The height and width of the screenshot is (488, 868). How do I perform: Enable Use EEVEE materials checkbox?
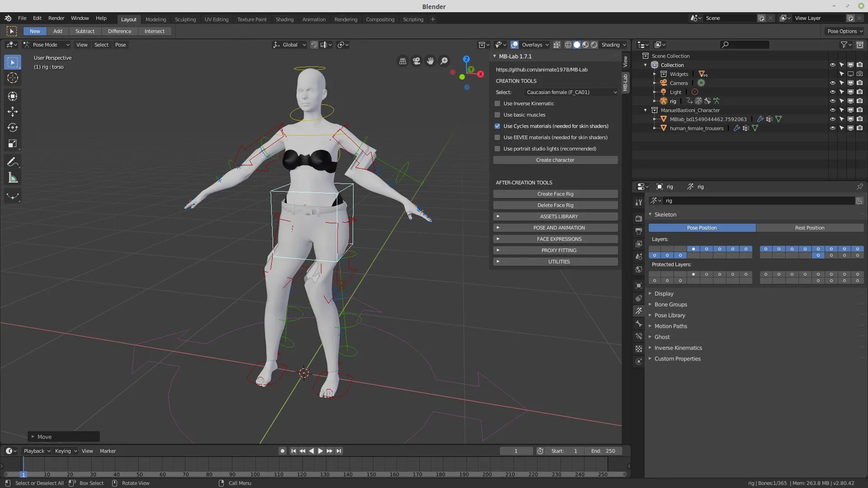point(497,137)
